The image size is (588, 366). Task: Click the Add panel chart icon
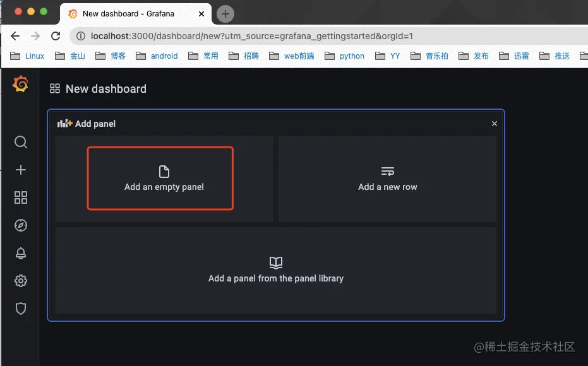[64, 123]
